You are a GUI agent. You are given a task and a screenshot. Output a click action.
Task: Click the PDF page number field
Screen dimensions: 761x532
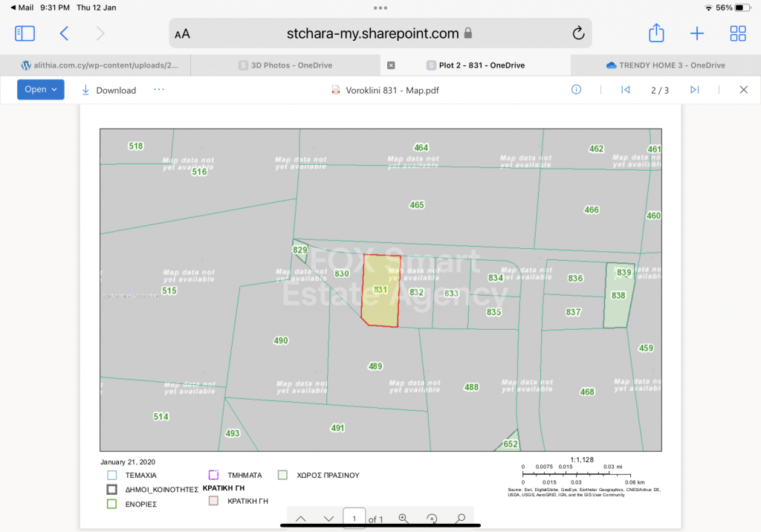pos(354,518)
